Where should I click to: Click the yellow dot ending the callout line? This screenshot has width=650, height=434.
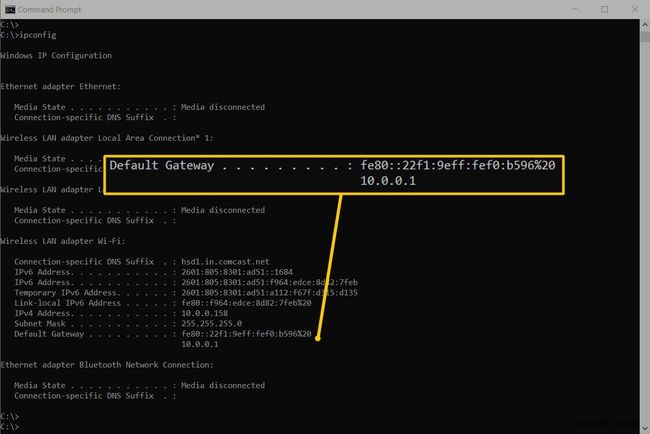(x=319, y=339)
